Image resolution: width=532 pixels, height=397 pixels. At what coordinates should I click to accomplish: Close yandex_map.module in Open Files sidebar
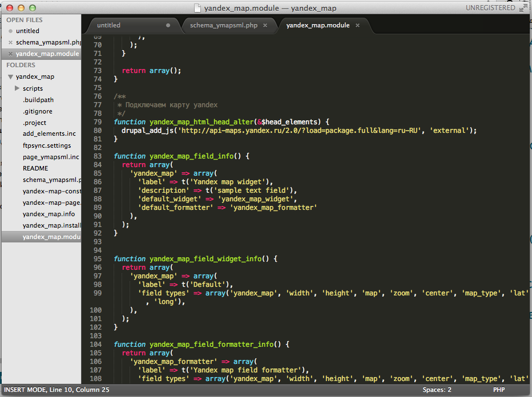[x=10, y=54]
